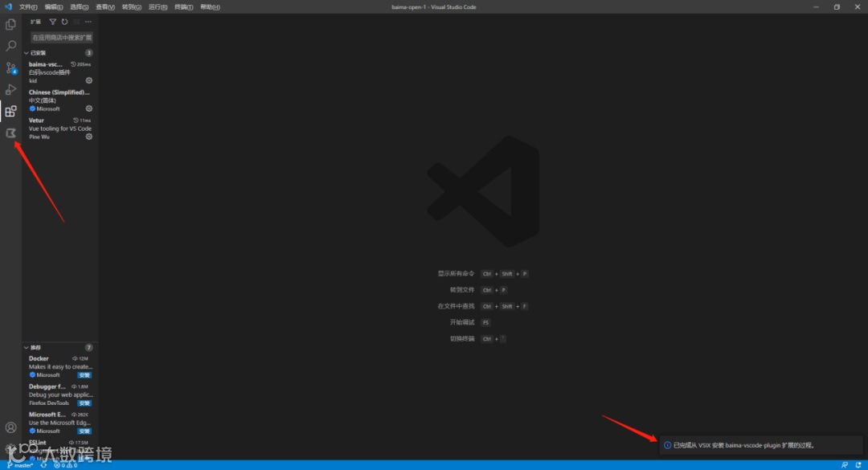Viewport: 868px width, 470px height.
Task: Refresh the extensions list
Action: (64, 22)
